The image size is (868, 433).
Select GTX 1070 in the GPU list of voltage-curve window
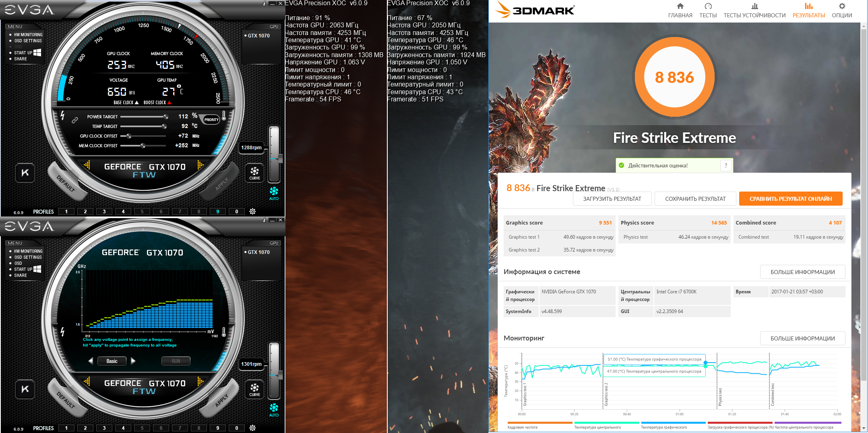(x=258, y=252)
